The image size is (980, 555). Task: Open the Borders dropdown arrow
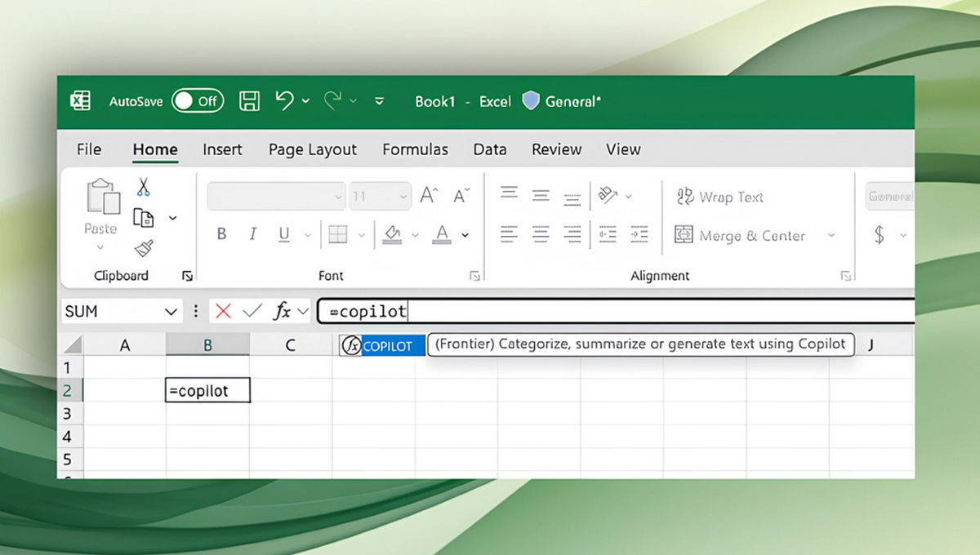coord(360,236)
